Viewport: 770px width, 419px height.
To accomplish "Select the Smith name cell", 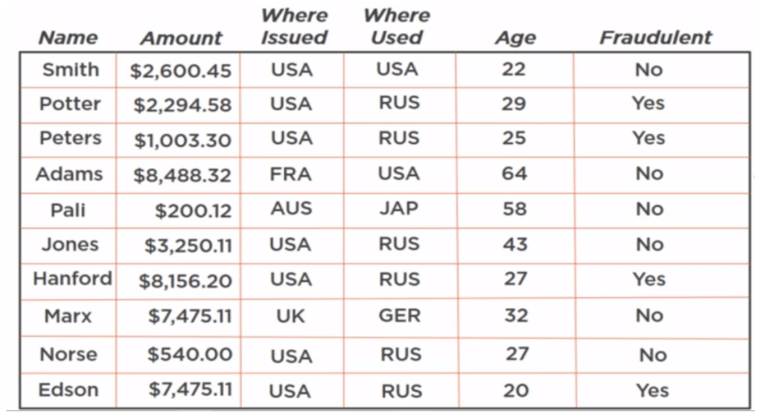I will (70, 70).
